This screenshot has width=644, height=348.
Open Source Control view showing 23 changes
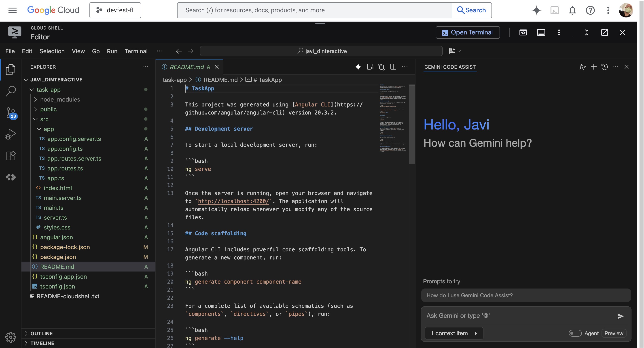tap(11, 113)
